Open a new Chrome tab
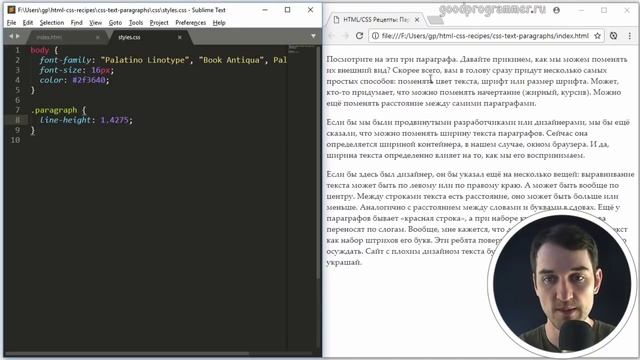The image size is (640, 360). pos(435,20)
